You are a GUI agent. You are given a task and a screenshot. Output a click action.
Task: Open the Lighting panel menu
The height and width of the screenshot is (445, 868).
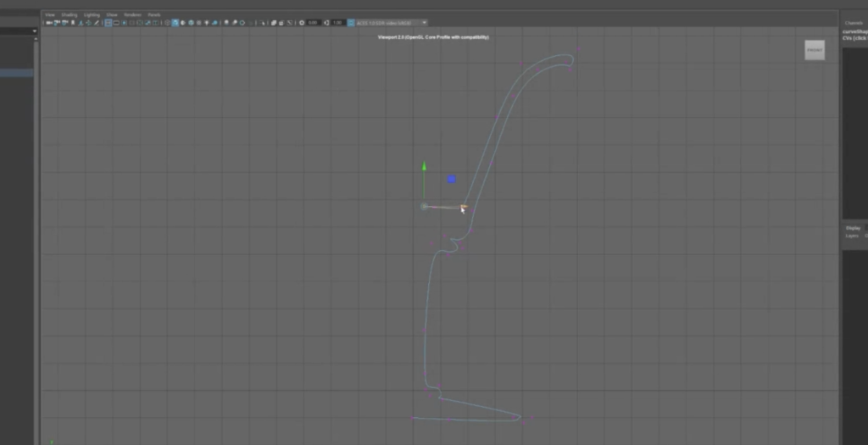click(x=92, y=15)
